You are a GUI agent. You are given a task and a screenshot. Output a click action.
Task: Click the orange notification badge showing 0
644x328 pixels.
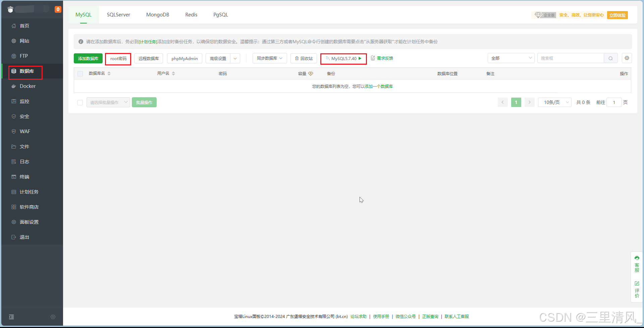click(58, 9)
